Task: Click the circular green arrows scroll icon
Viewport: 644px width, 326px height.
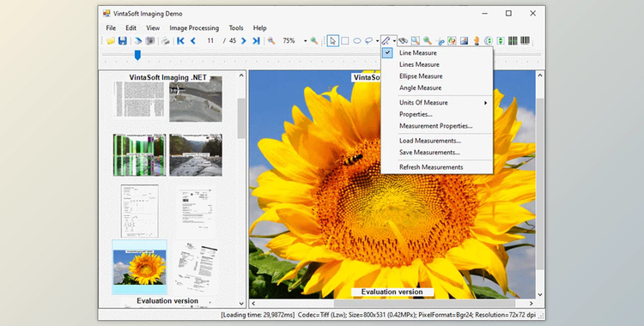Action: pyautogui.click(x=489, y=40)
